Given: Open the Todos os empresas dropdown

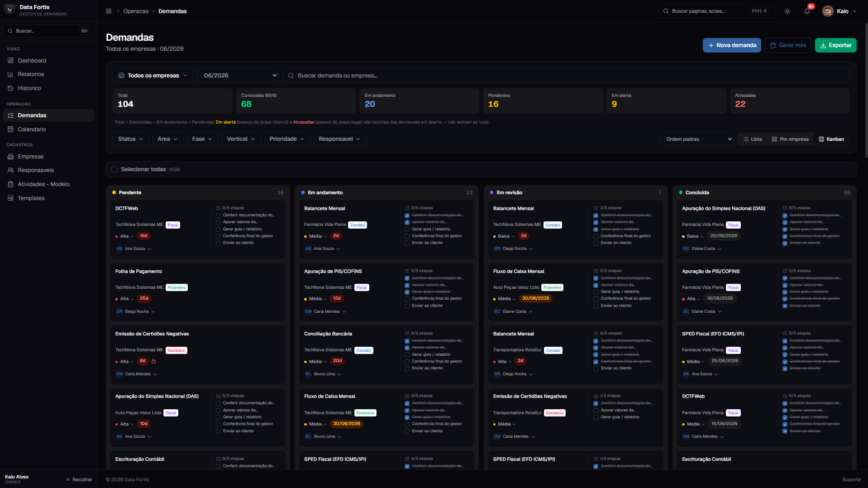Looking at the screenshot, I should click(x=153, y=76).
